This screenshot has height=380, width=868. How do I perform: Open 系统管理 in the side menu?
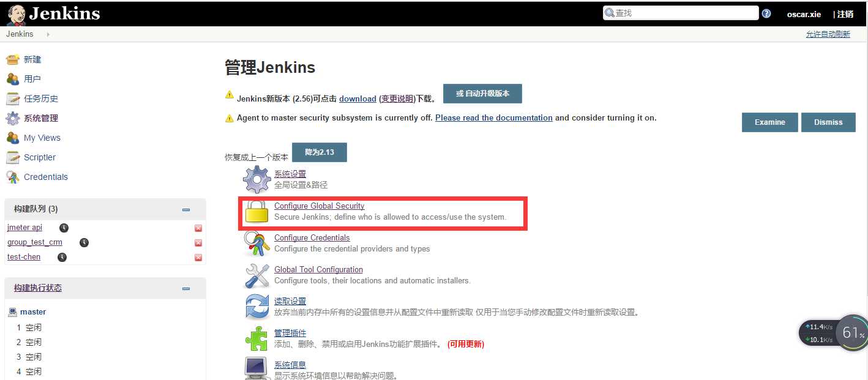[41, 118]
